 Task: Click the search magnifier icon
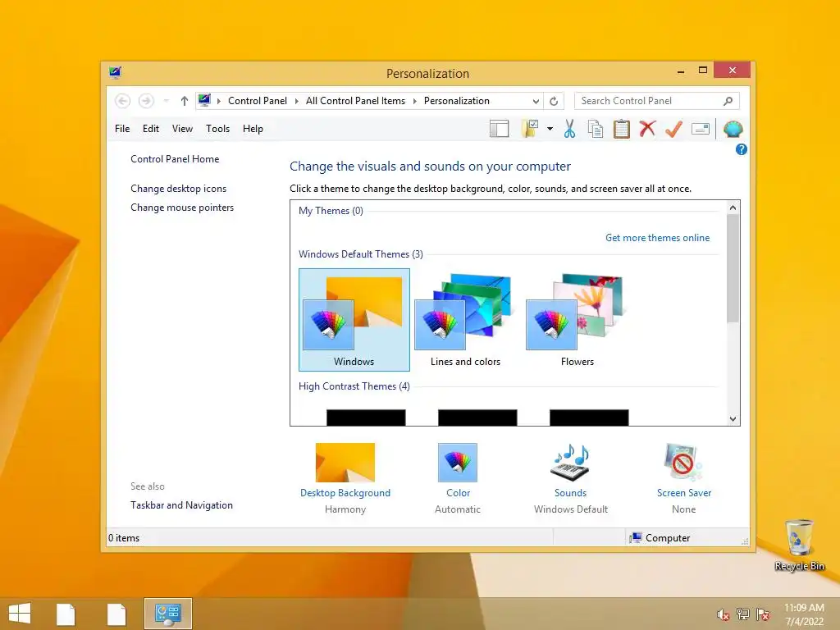click(x=728, y=101)
